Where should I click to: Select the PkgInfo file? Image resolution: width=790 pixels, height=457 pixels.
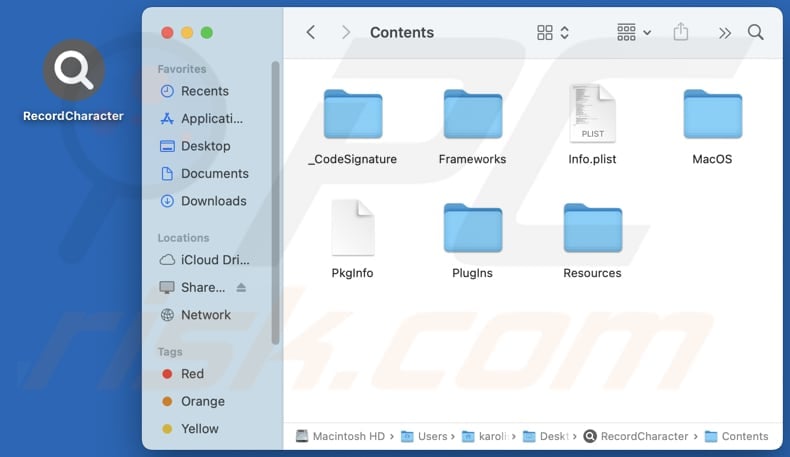tap(353, 228)
